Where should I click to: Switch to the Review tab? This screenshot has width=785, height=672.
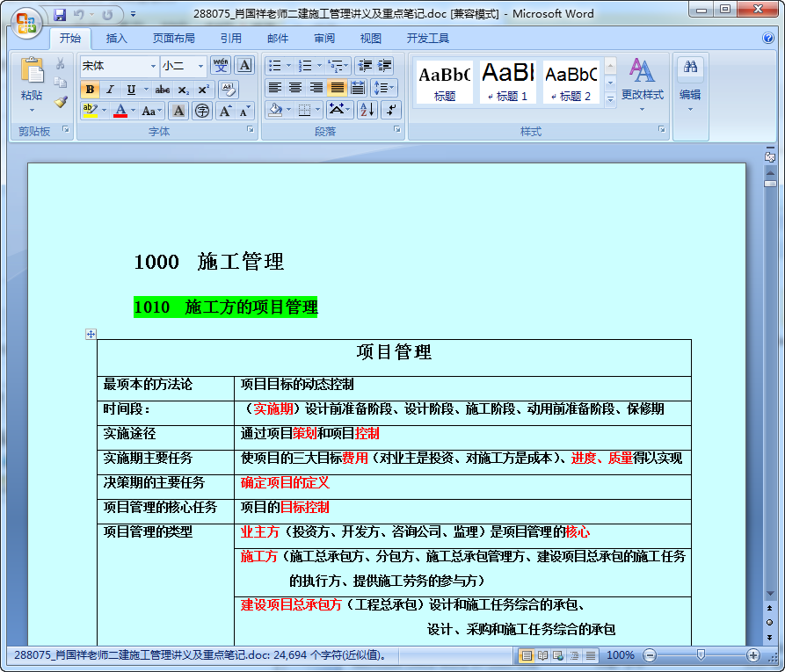pyautogui.click(x=324, y=39)
